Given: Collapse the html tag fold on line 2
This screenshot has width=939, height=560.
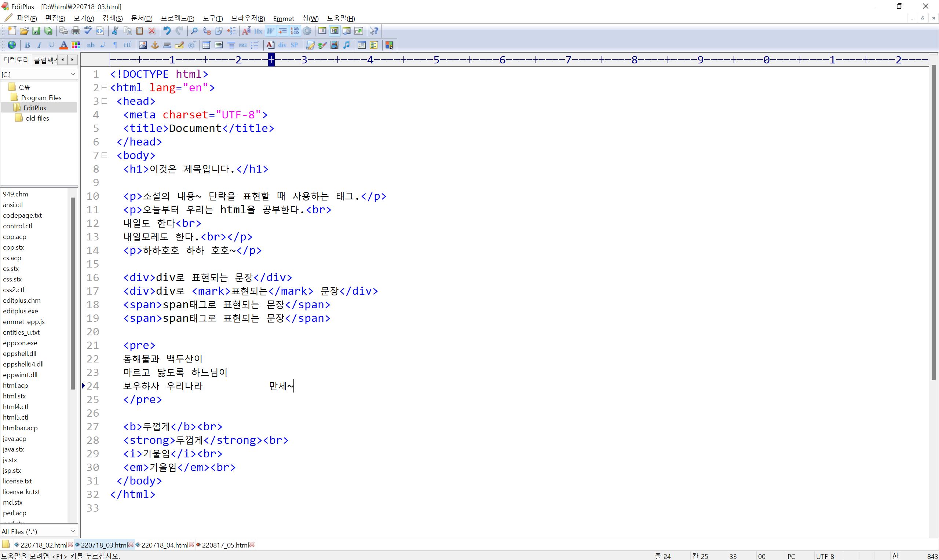Looking at the screenshot, I should (105, 88).
